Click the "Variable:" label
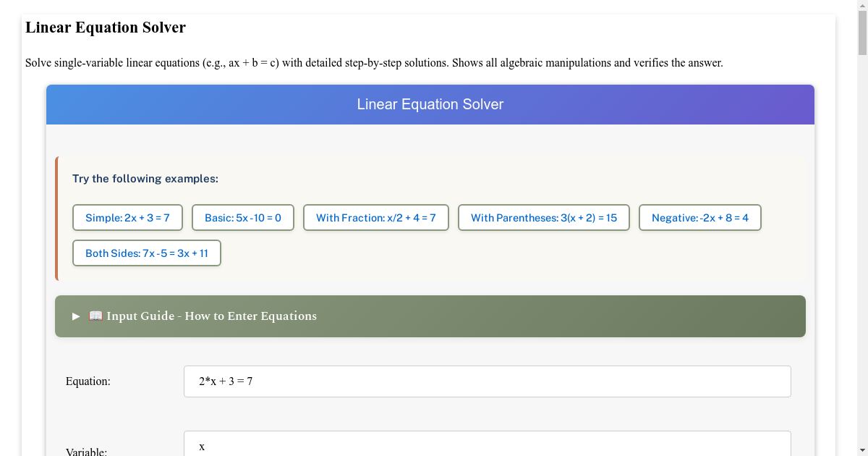This screenshot has width=868, height=456. coord(86,451)
